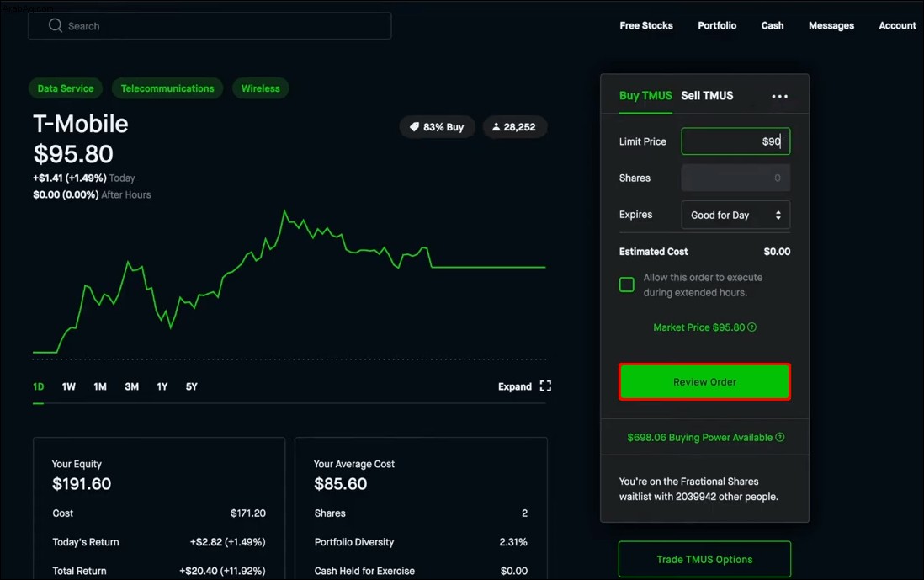Screen dimensions: 924x580
Task: Click the $0.00 (0.00%) After Hours text
Action: pos(92,194)
